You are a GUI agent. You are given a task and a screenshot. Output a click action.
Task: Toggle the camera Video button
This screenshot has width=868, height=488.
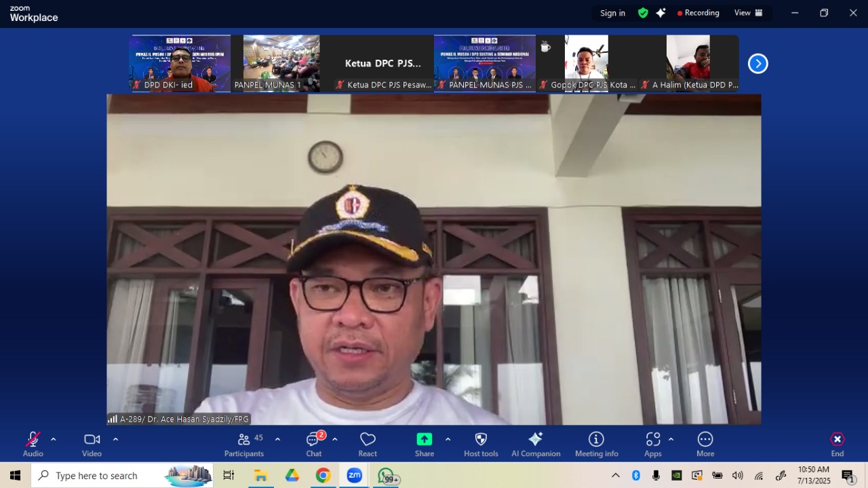coord(92,444)
